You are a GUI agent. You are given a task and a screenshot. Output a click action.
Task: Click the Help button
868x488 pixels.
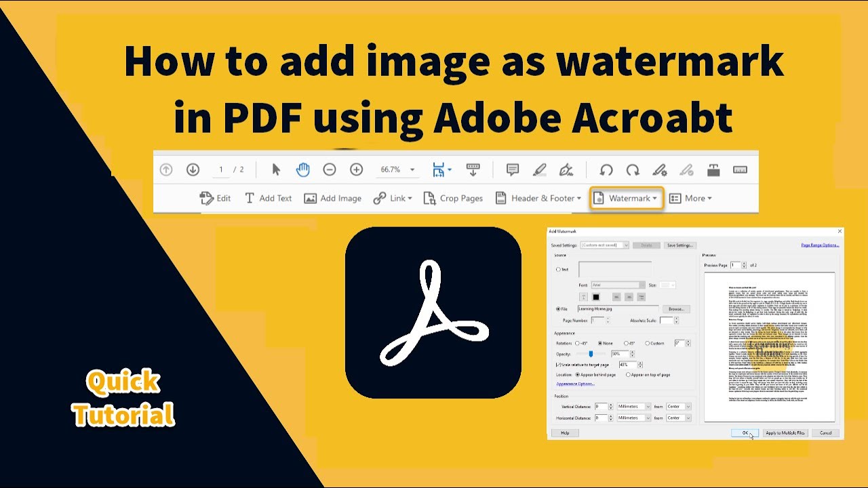(x=565, y=432)
